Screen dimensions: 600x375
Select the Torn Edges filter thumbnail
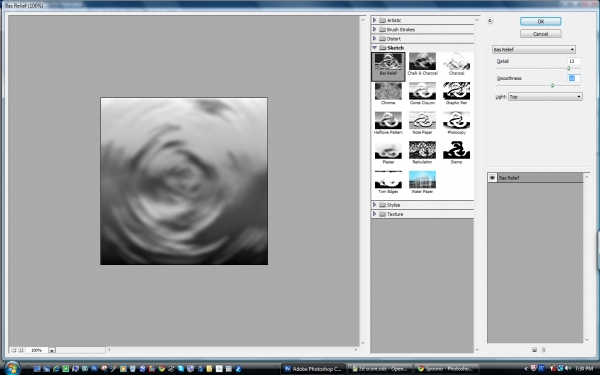(x=388, y=179)
